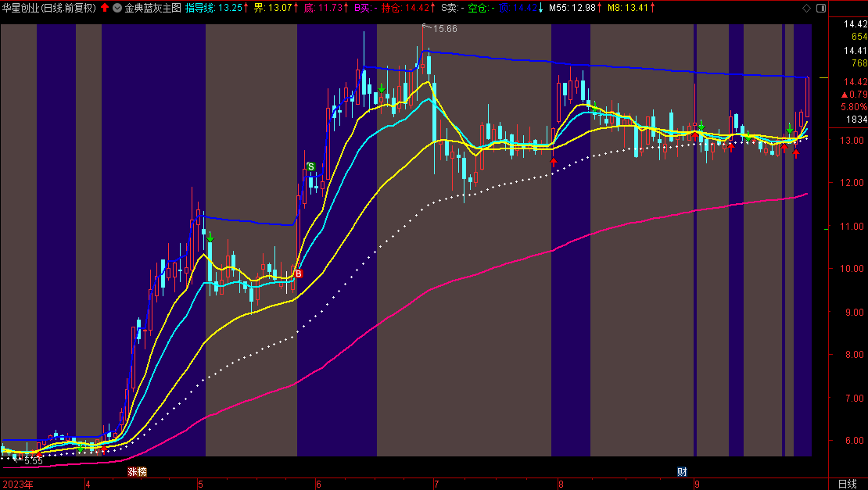Click the yellow 654 value on right axis

coord(859,37)
